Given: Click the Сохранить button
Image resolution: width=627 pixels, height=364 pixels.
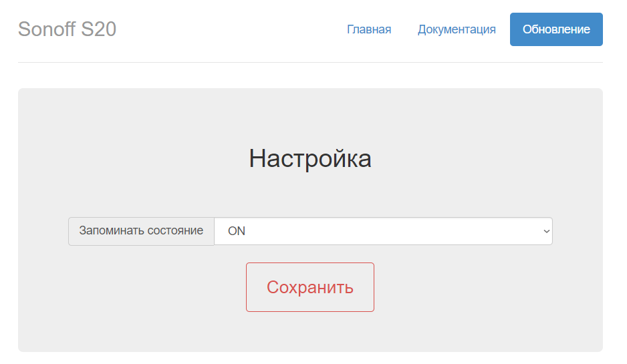Looking at the screenshot, I should click(310, 287).
